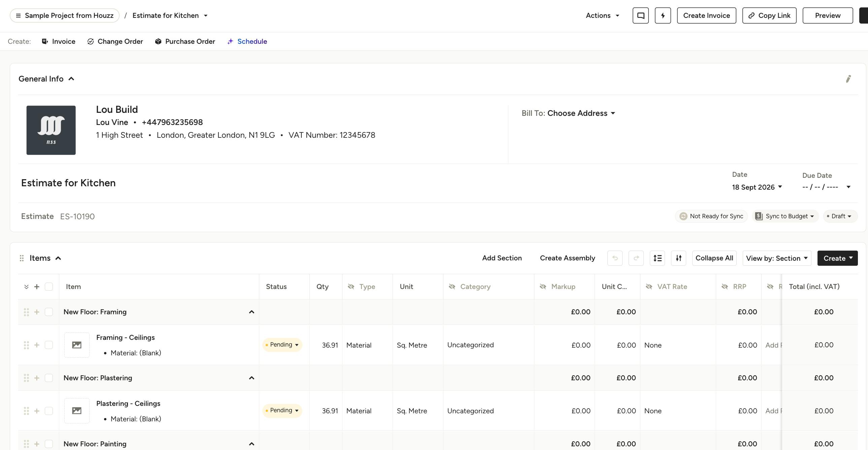Select Change Order in the Create bar
The width and height of the screenshot is (868, 450).
pos(115,41)
